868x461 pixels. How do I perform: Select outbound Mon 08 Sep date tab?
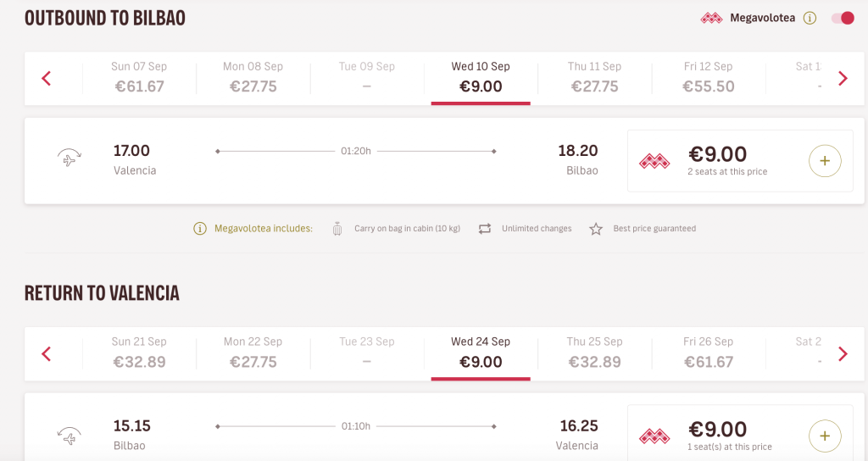(253, 77)
